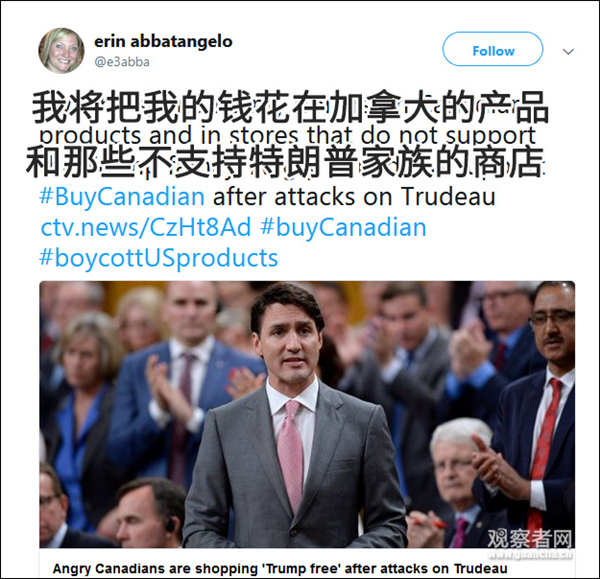This screenshot has width=600, height=579.
Task: Click the 观察者网 watermark logo
Action: tap(530, 538)
